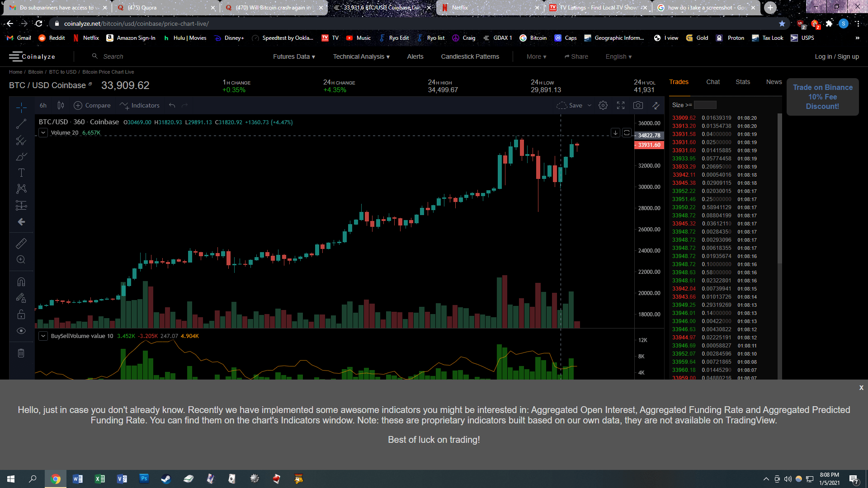Open the Alerts menu item

[x=415, y=56]
